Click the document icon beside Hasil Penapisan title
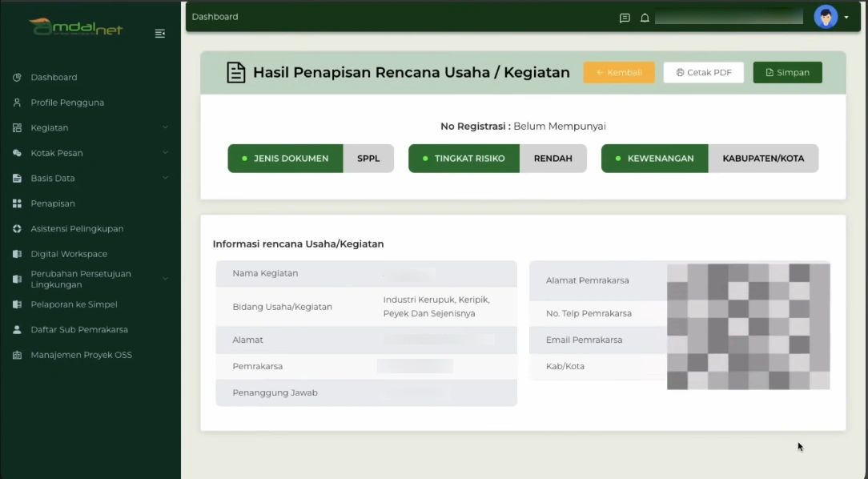The image size is (868, 479). (x=235, y=72)
